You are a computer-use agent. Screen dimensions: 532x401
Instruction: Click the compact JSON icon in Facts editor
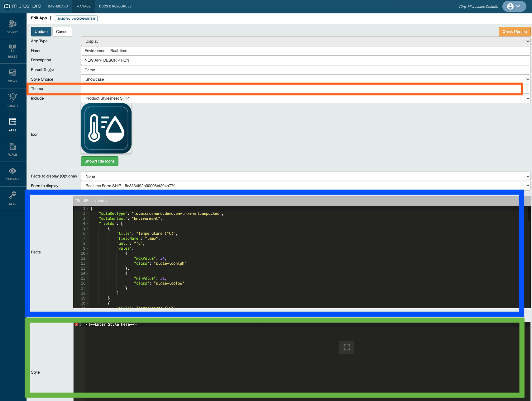coord(86,201)
